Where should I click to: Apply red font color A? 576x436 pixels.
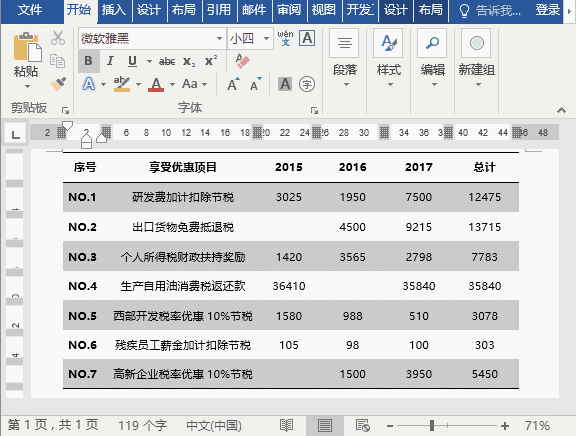(x=156, y=84)
